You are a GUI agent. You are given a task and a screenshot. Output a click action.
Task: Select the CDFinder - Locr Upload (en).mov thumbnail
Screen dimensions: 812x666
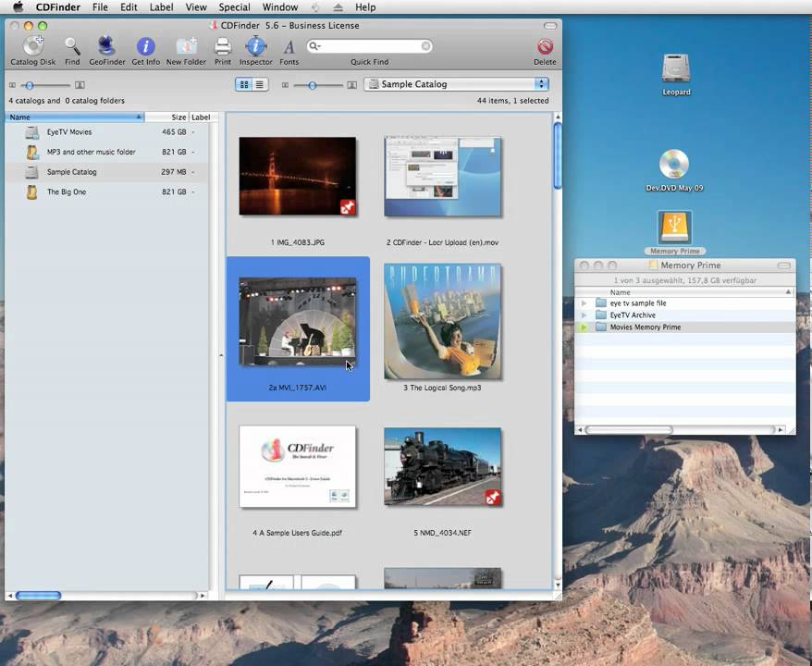442,176
